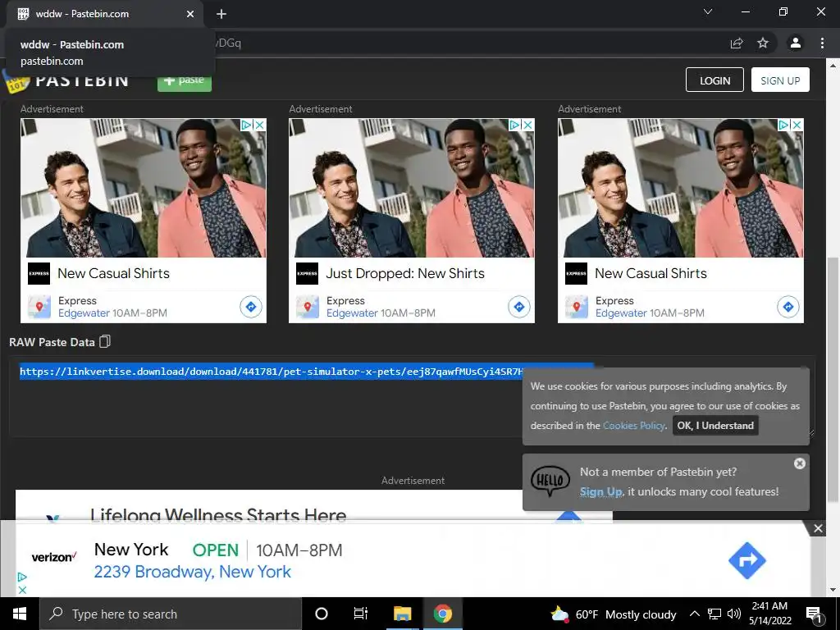Click the SIGN UP button

(780, 80)
